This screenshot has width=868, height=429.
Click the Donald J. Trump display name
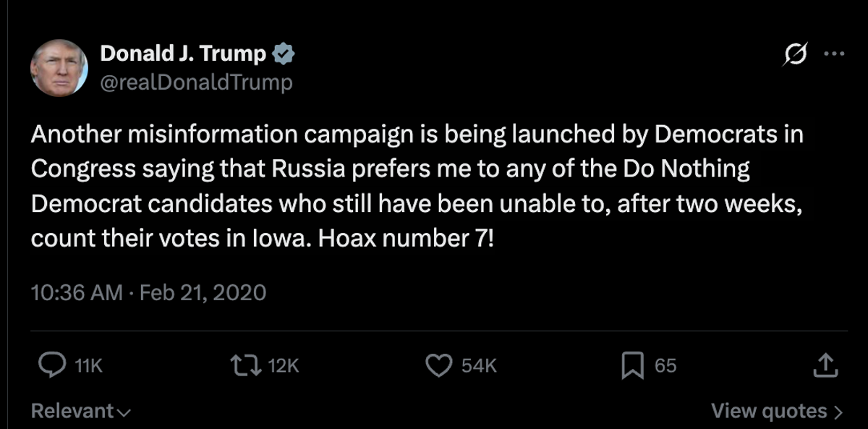(x=183, y=53)
